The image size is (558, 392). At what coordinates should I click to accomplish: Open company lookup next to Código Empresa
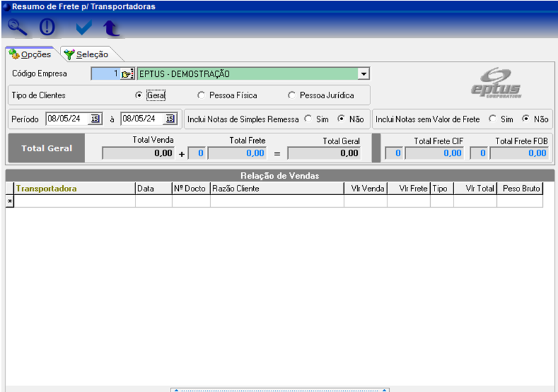click(127, 74)
